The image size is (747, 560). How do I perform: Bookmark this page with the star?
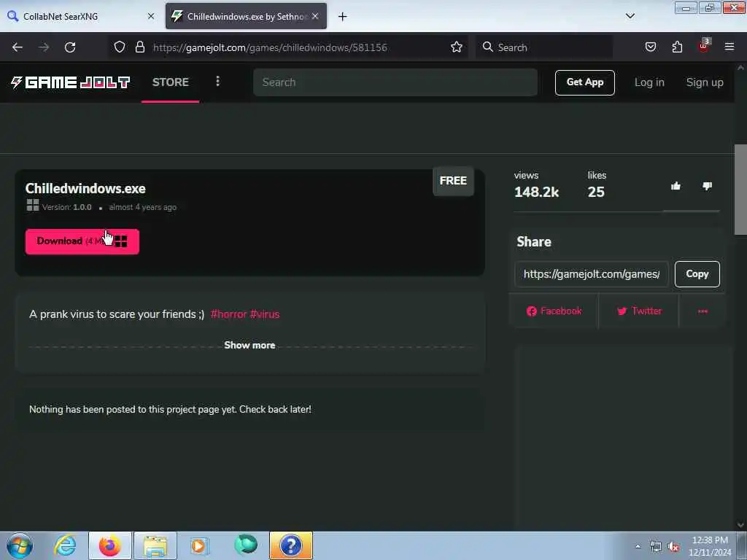[457, 47]
